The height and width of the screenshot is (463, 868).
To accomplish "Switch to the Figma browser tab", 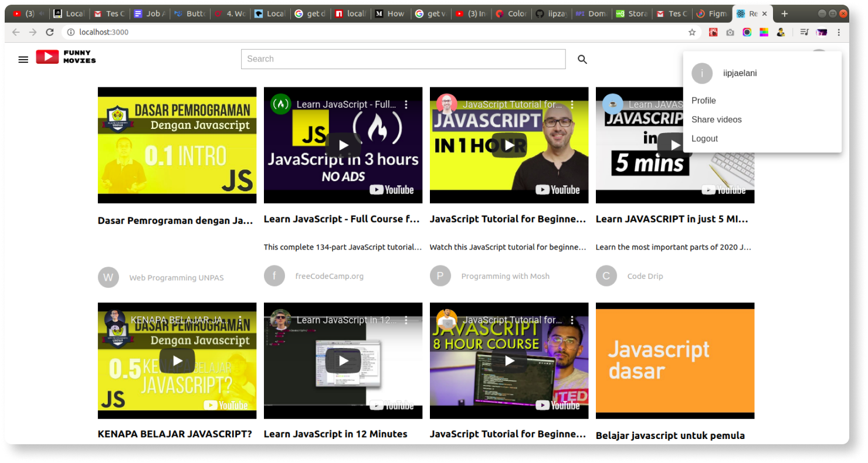I will [x=711, y=13].
